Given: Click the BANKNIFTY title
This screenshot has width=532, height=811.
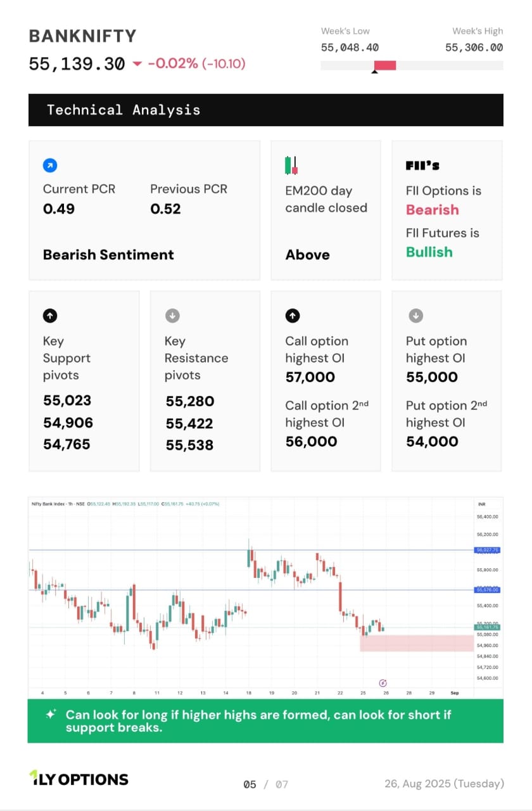Looking at the screenshot, I should tap(82, 36).
